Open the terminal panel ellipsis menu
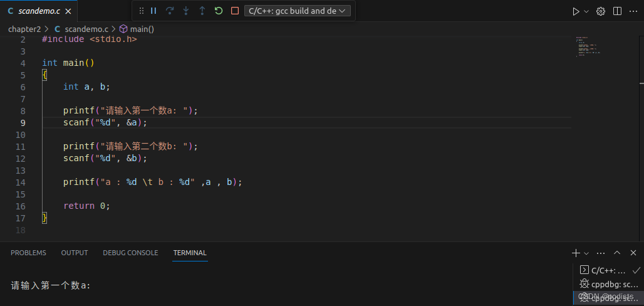The width and height of the screenshot is (644, 306). click(x=601, y=253)
